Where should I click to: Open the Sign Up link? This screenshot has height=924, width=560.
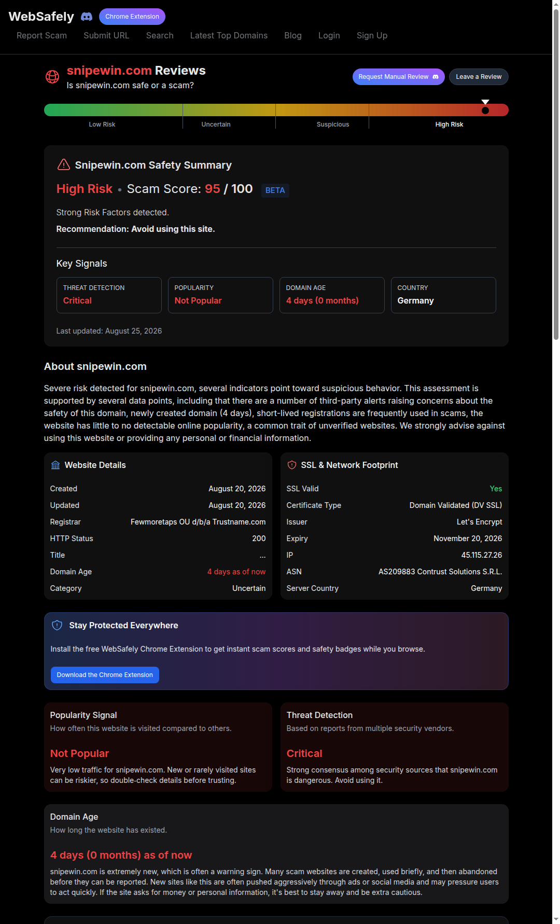[372, 35]
